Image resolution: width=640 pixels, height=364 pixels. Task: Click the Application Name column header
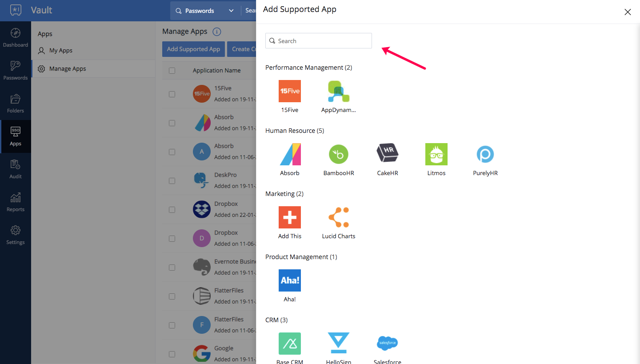pyautogui.click(x=217, y=70)
